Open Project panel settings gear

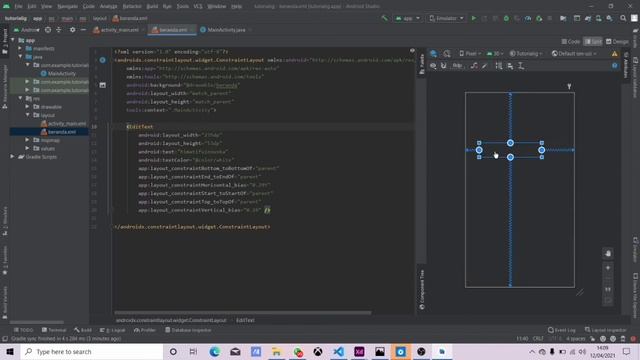click(72, 30)
